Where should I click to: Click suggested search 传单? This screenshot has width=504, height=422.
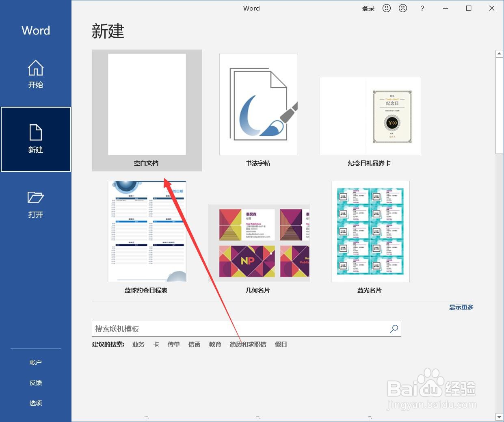click(x=174, y=344)
